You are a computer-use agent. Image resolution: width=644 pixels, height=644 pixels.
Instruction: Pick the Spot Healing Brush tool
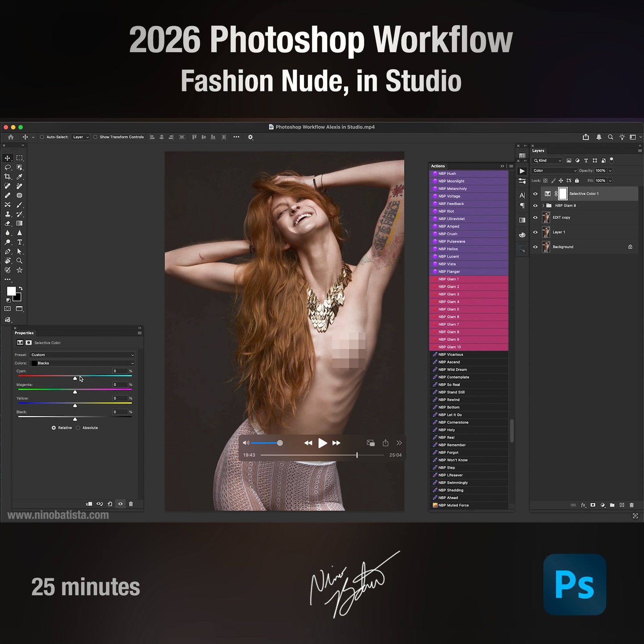point(8,185)
